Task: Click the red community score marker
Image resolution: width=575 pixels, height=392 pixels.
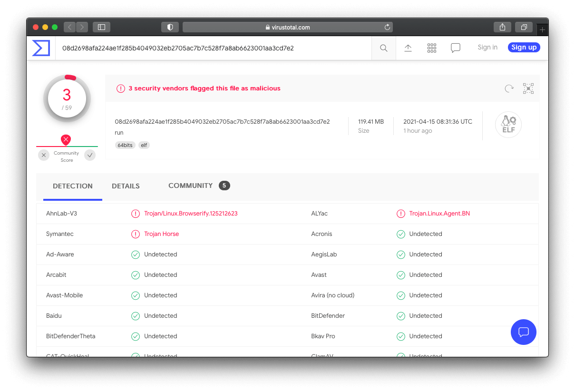Action: [66, 140]
